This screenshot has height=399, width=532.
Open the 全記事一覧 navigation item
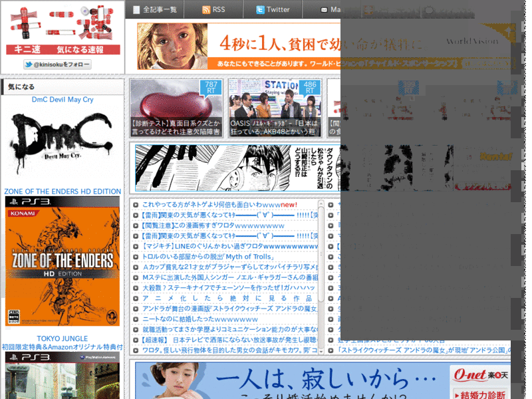pyautogui.click(x=155, y=9)
